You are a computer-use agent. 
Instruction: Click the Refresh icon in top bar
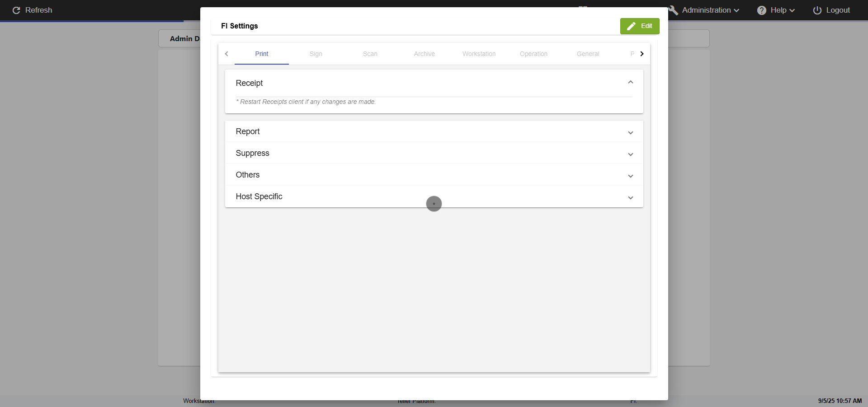(16, 10)
